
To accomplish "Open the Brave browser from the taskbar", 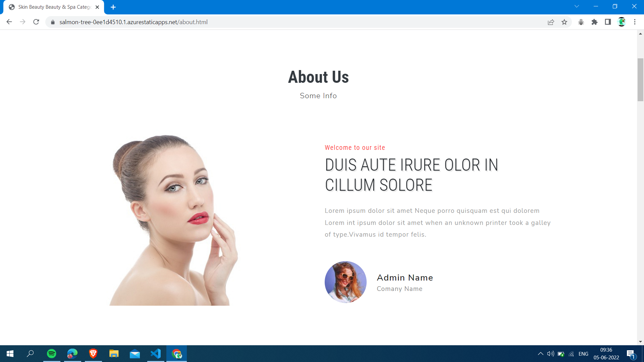I will 93,354.
